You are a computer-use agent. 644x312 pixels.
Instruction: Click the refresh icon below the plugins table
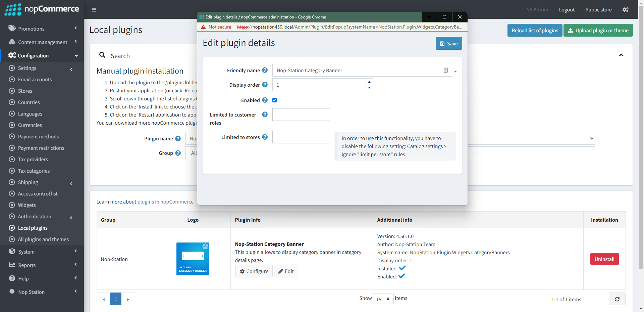[x=617, y=299]
